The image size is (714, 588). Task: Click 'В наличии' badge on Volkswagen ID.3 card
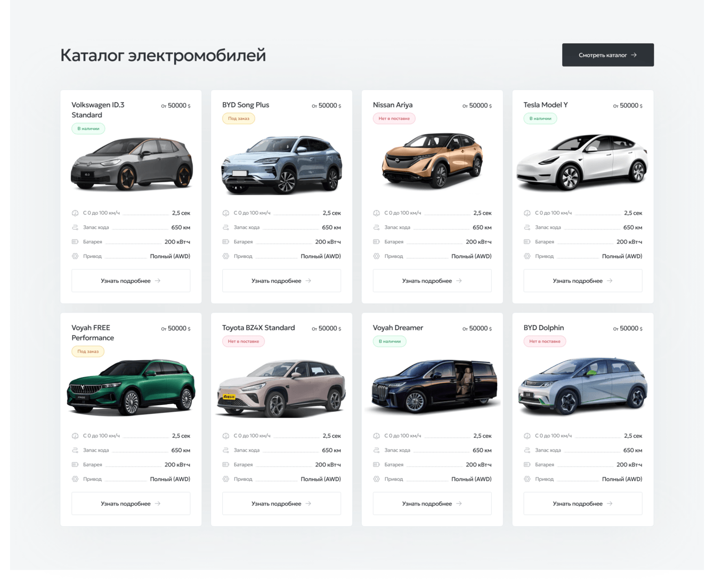click(88, 128)
